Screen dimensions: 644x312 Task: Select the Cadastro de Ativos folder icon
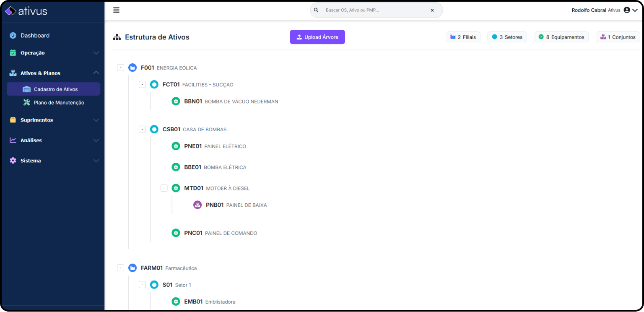[26, 89]
